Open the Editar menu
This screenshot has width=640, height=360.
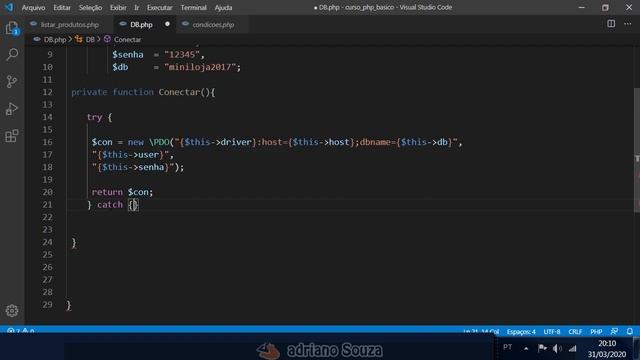click(x=62, y=7)
